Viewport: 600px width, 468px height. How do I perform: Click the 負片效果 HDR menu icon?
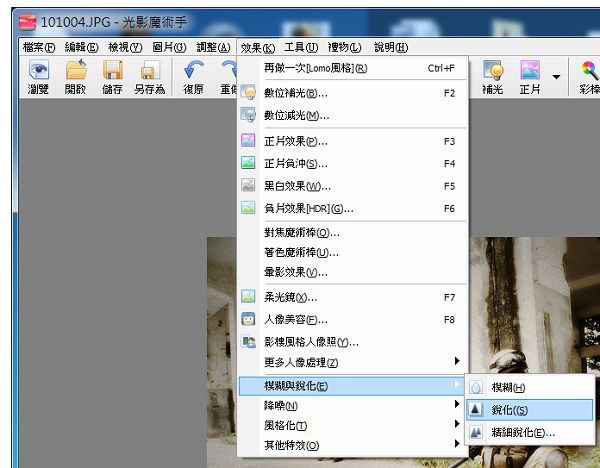coord(248,207)
